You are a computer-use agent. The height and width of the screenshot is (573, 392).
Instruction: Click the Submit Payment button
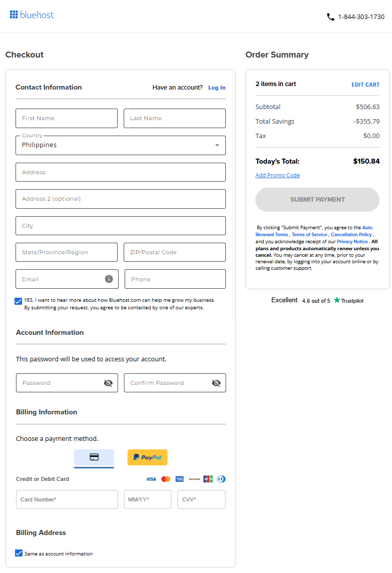[x=317, y=200]
